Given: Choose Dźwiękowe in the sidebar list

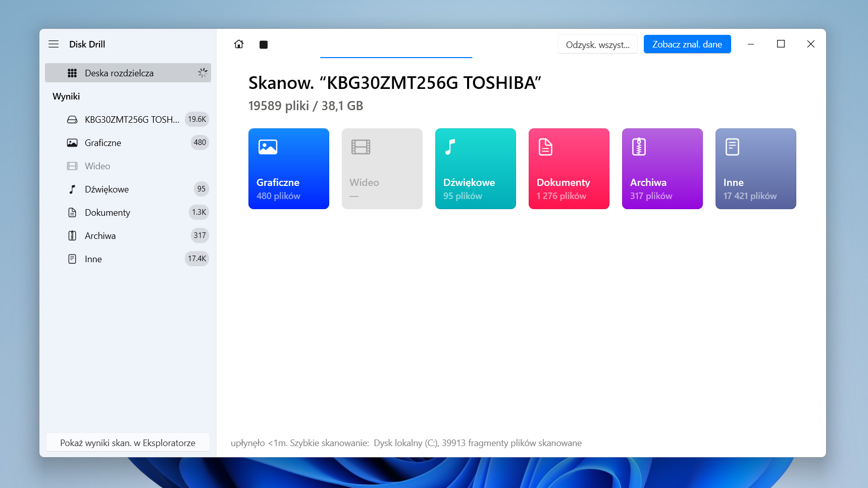Looking at the screenshot, I should tap(107, 189).
